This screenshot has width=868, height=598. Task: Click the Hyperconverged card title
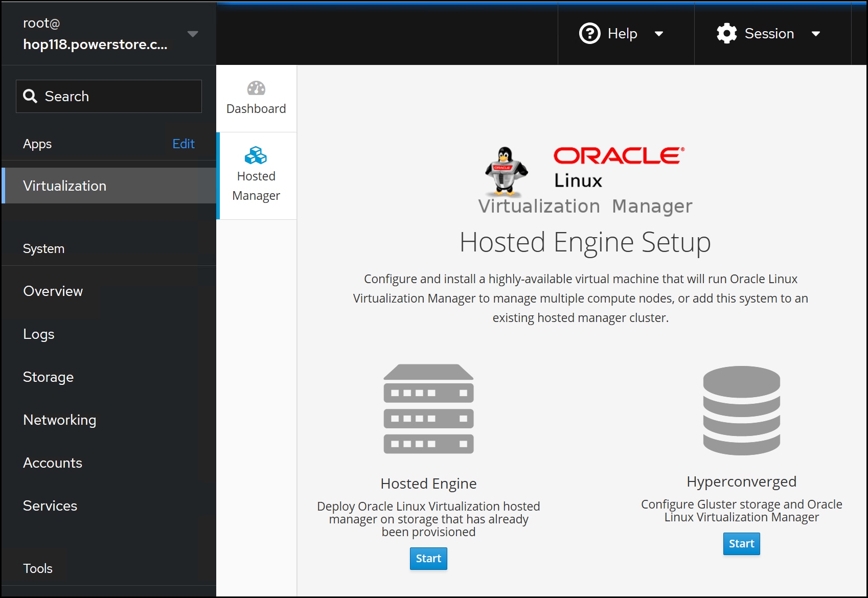(741, 481)
